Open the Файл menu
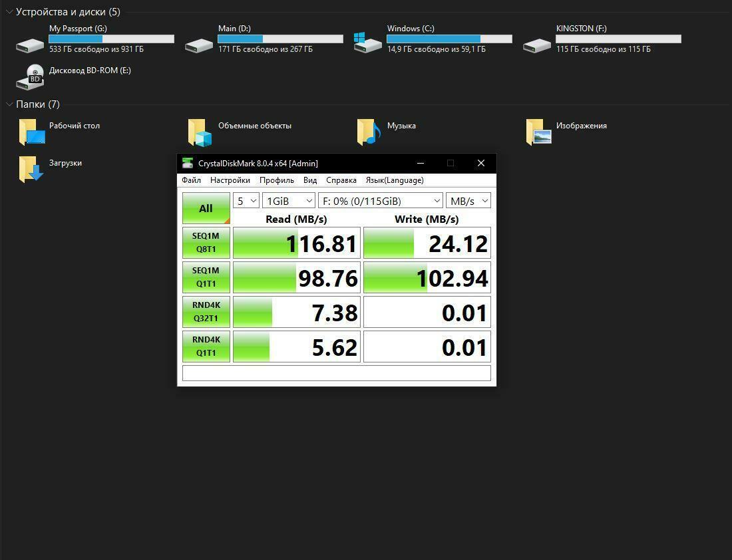Viewport: 732px width, 560px height. click(x=192, y=180)
